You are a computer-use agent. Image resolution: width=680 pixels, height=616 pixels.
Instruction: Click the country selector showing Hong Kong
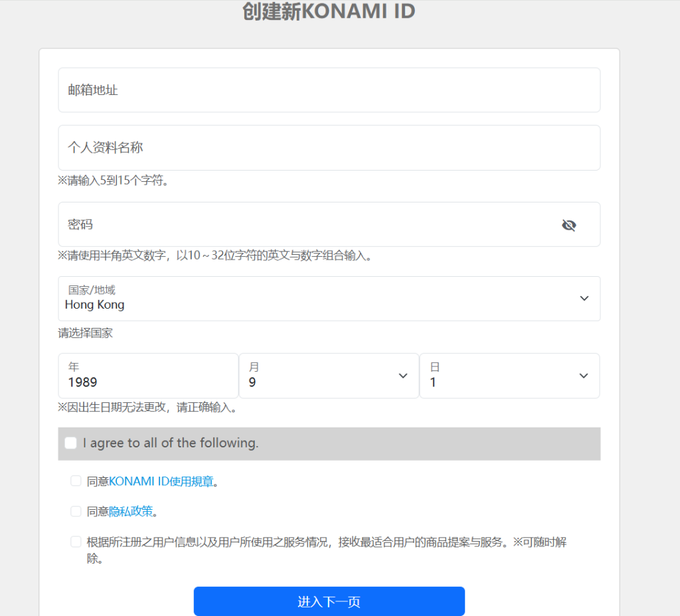click(x=329, y=299)
